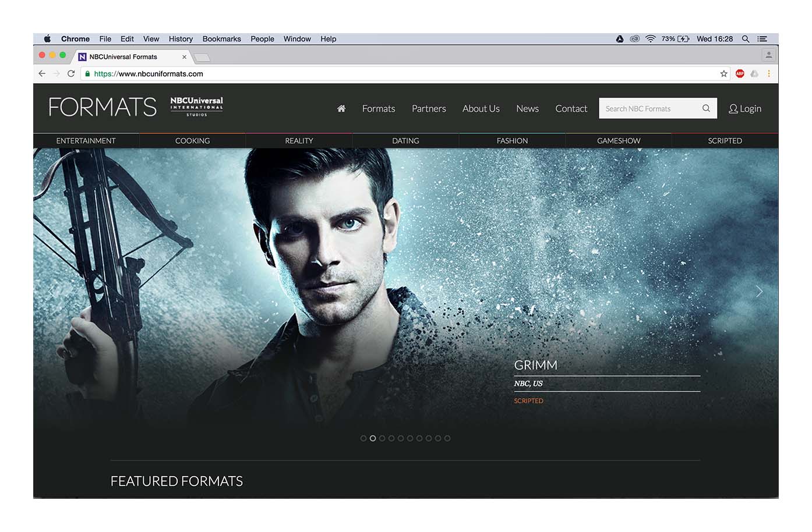Select the third carousel slide dot

point(382,438)
